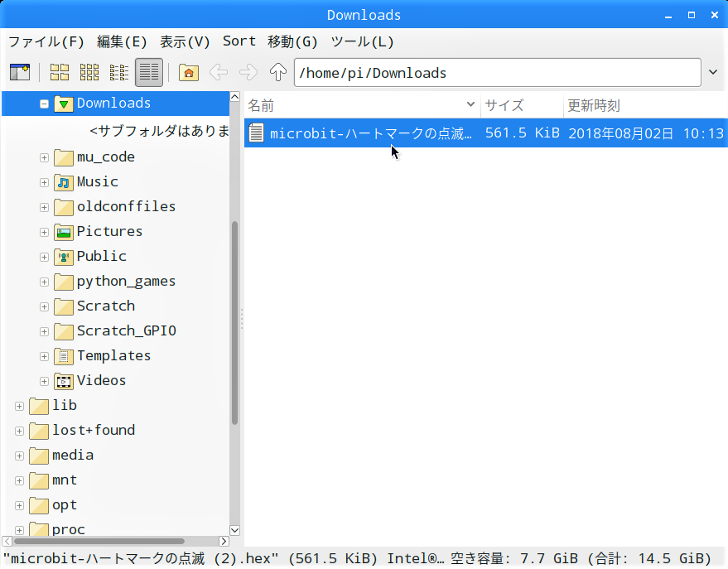Click tree pane scroll down arrow
This screenshot has height=569, width=728.
point(235,530)
